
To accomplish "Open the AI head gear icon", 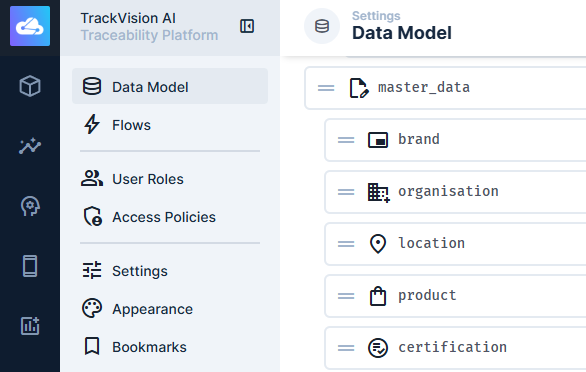I will click(30, 206).
